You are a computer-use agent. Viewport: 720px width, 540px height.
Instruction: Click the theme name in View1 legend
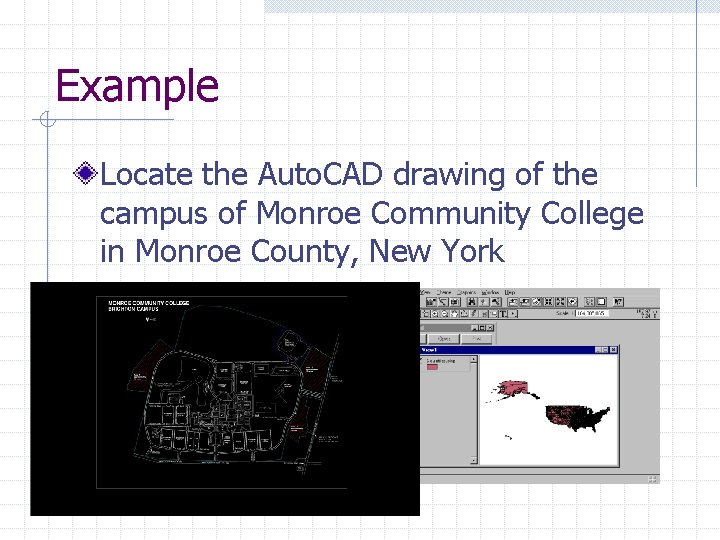point(441,361)
